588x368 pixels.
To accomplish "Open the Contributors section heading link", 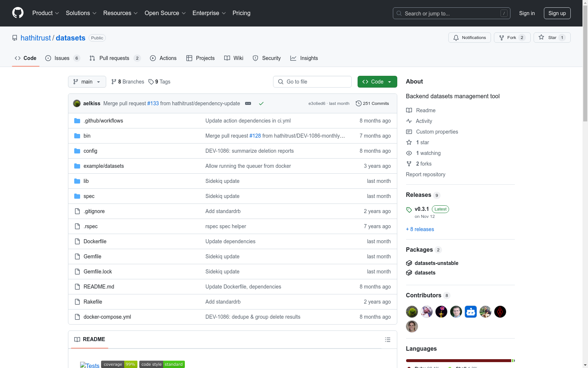I will coord(428,296).
